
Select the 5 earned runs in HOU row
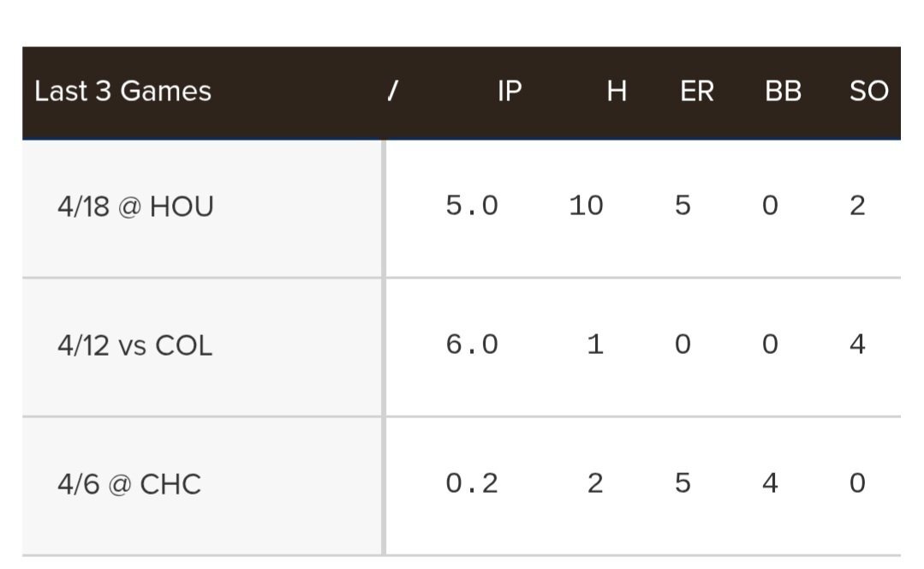[683, 206]
